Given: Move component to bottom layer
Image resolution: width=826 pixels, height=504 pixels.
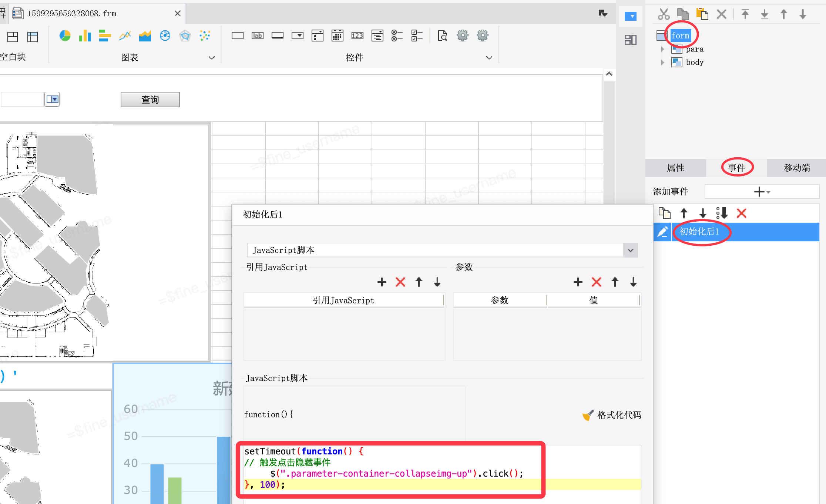Looking at the screenshot, I should click(765, 14).
